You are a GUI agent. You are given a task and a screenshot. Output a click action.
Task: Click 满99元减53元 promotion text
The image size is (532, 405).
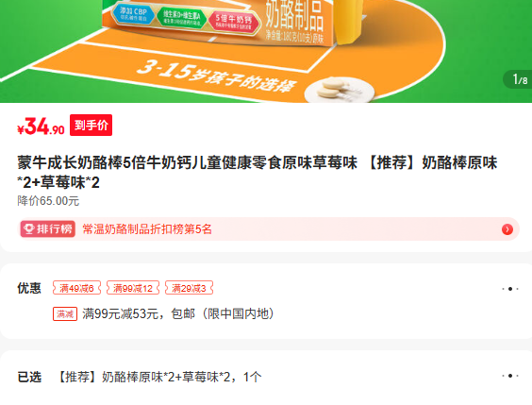pyautogui.click(x=120, y=313)
